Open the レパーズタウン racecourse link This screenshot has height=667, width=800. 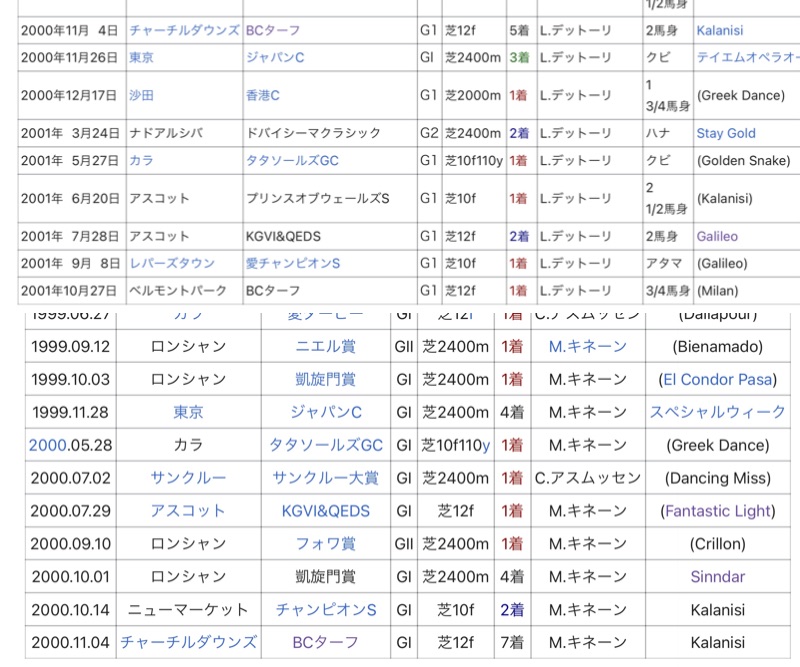(172, 263)
